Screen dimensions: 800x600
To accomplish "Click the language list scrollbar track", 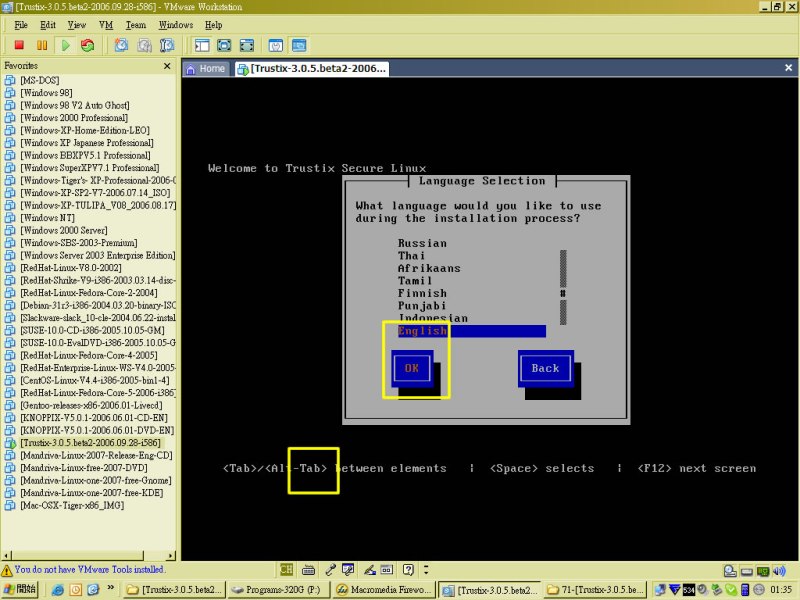I will [563, 287].
